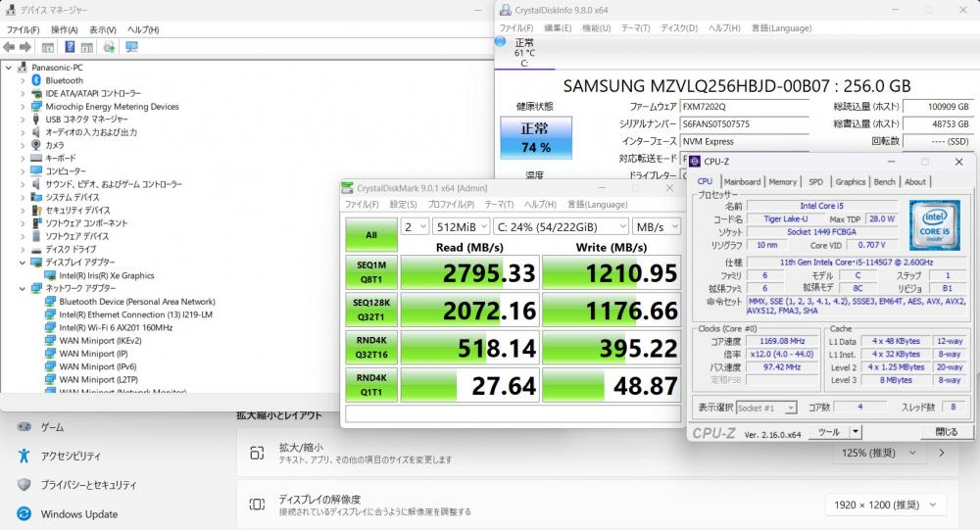
Task: Open the 表示(V) menu in Device Manager
Action: coord(102,29)
